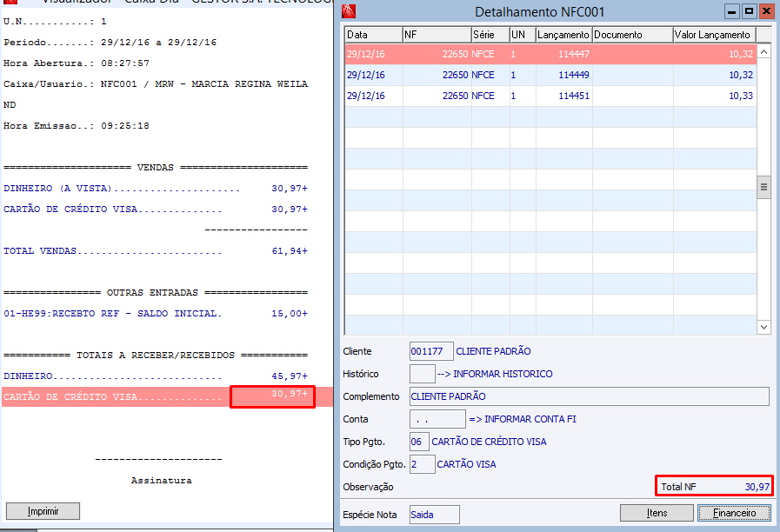Click the INFORMAR HISTORICO text
The image size is (780, 532).
point(503,374)
